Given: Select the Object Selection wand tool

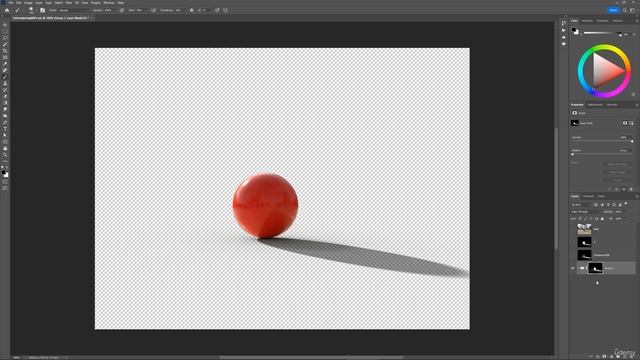Looking at the screenshot, I should (5, 44).
